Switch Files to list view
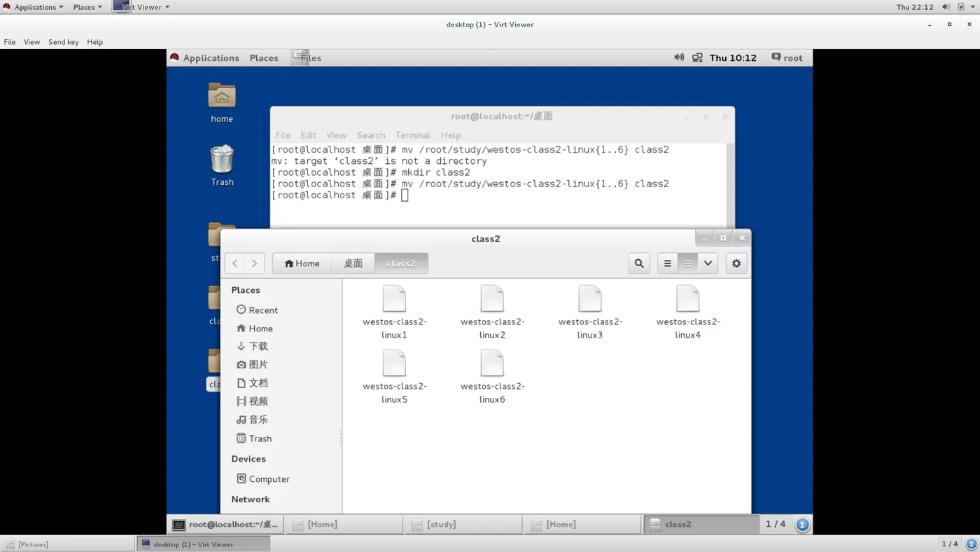Image resolution: width=980 pixels, height=552 pixels. click(x=667, y=263)
